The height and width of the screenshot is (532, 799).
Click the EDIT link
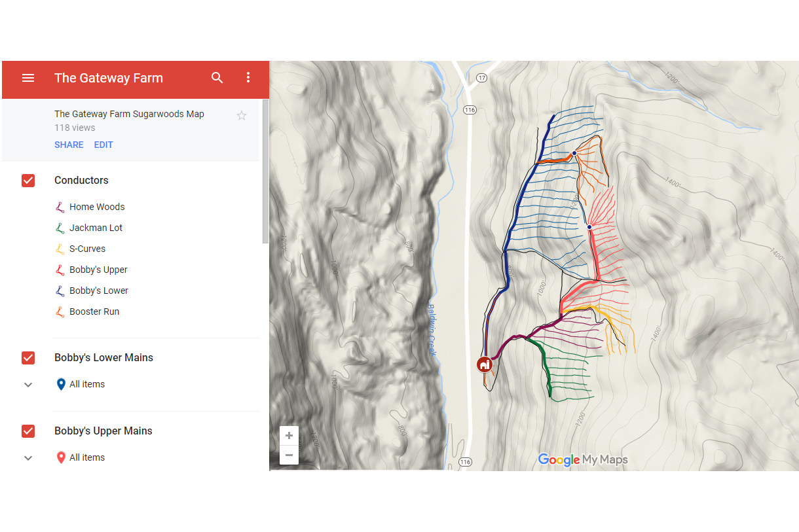coord(103,145)
